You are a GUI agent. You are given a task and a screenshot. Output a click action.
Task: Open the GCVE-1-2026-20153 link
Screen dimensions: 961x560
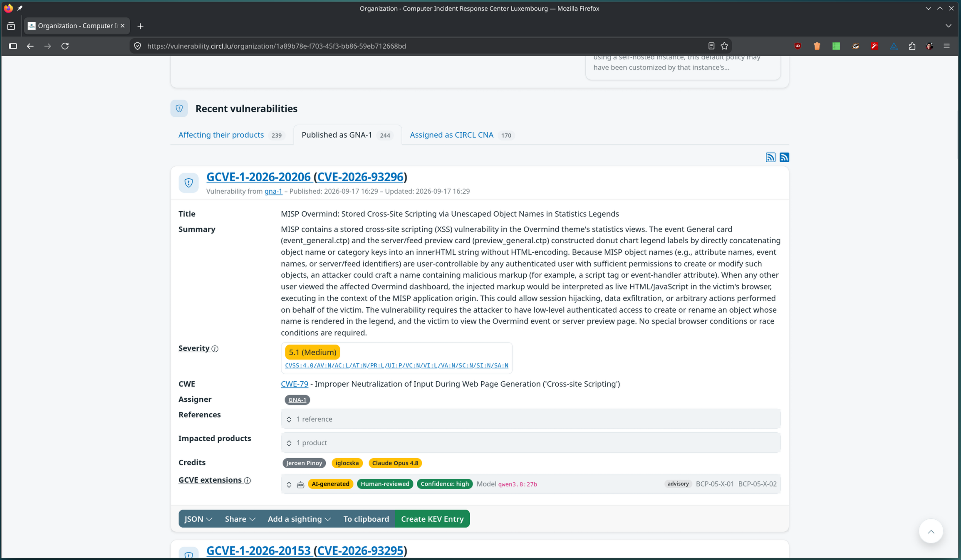258,551
